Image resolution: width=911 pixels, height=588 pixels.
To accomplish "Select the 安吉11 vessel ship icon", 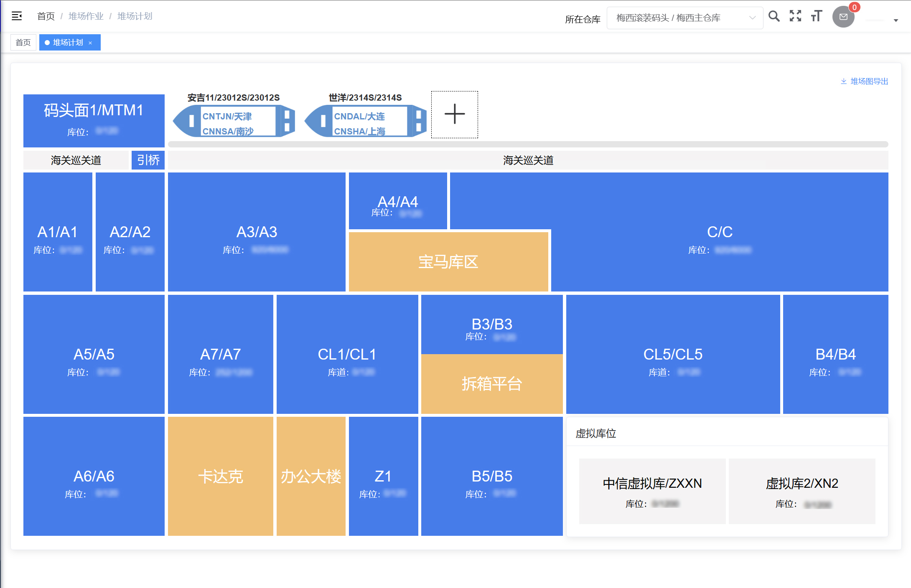I will tap(234, 121).
